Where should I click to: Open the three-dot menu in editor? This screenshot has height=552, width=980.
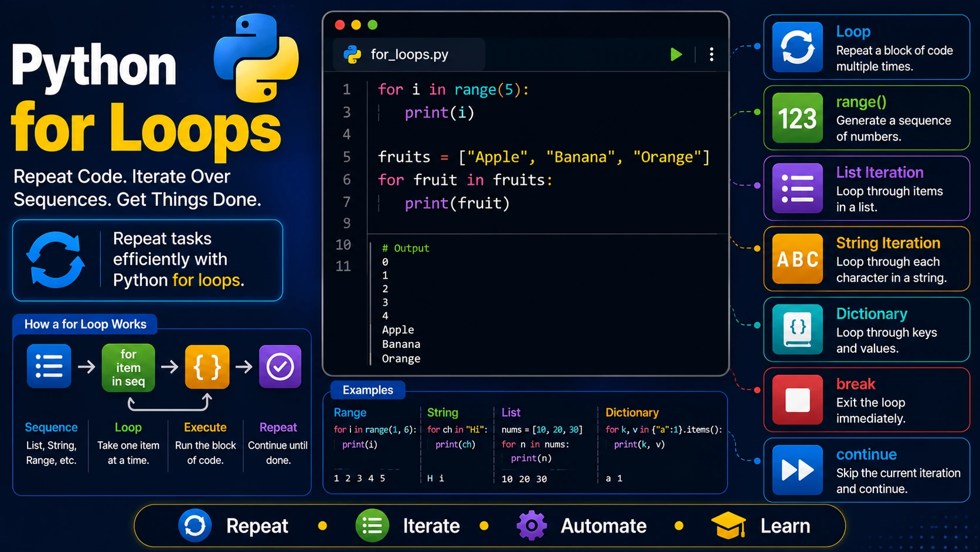712,55
